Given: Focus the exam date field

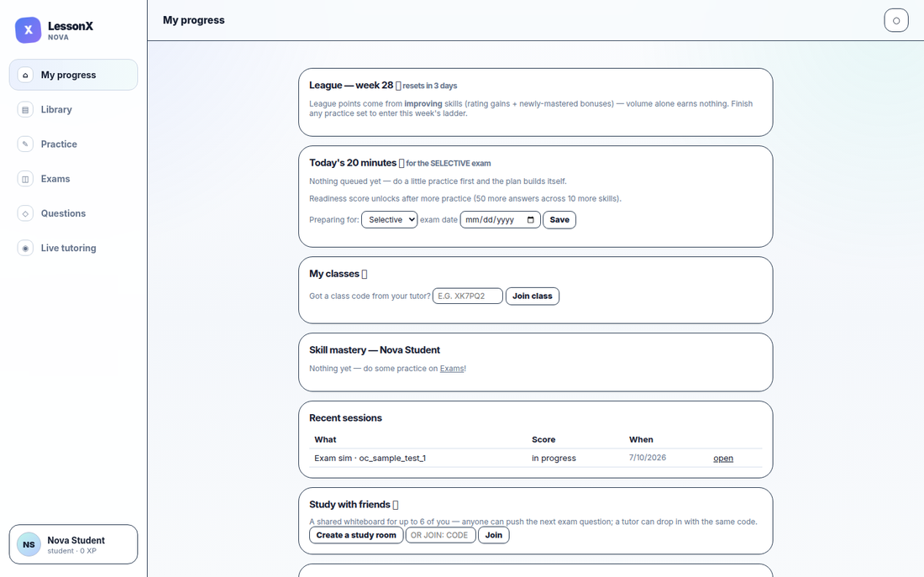Looking at the screenshot, I should [x=500, y=220].
